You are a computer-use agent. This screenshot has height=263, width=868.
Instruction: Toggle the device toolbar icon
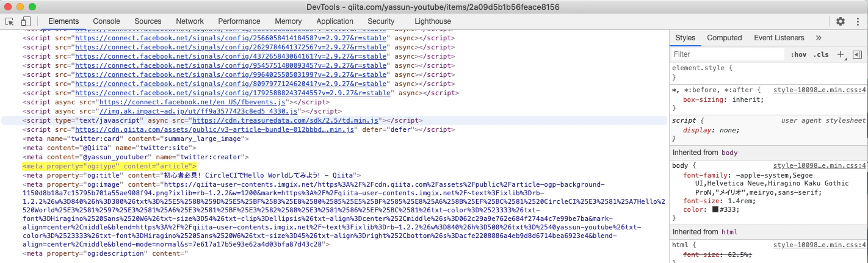tap(26, 21)
